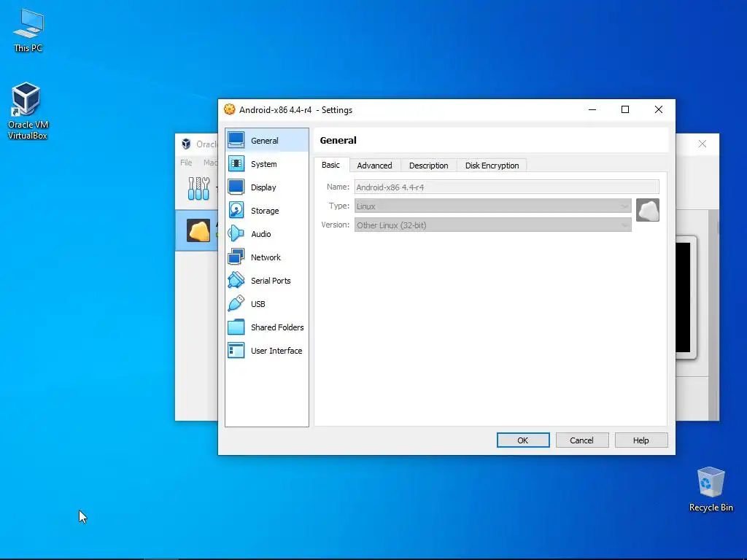
Task: Click the General section heading text
Action: (x=338, y=141)
